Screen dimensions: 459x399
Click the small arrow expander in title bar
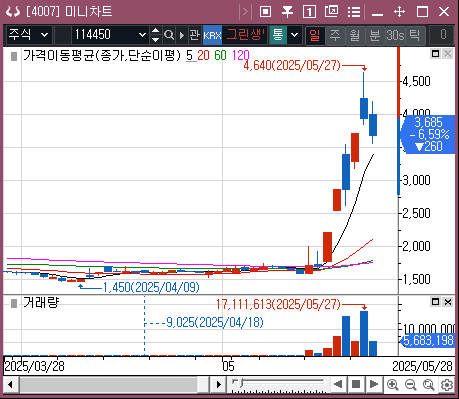click(245, 12)
